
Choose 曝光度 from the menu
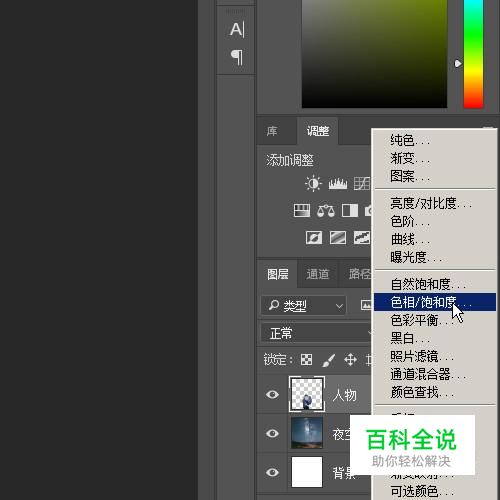click(435, 257)
